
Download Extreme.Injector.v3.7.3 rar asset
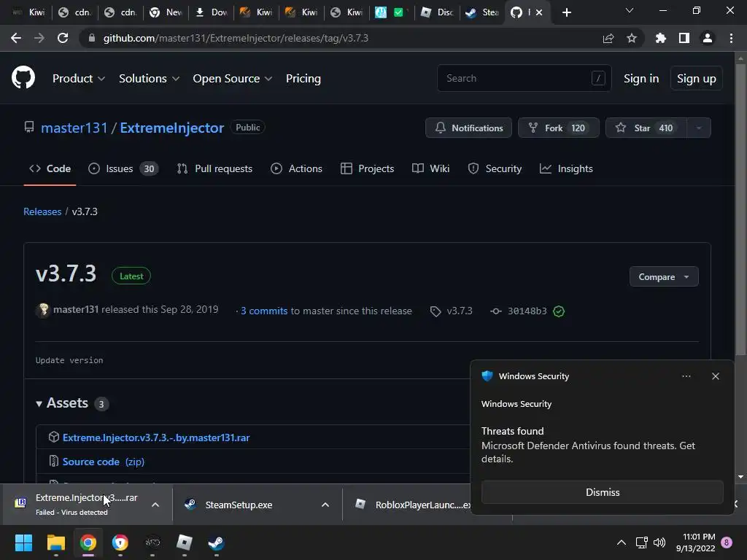pos(156,437)
